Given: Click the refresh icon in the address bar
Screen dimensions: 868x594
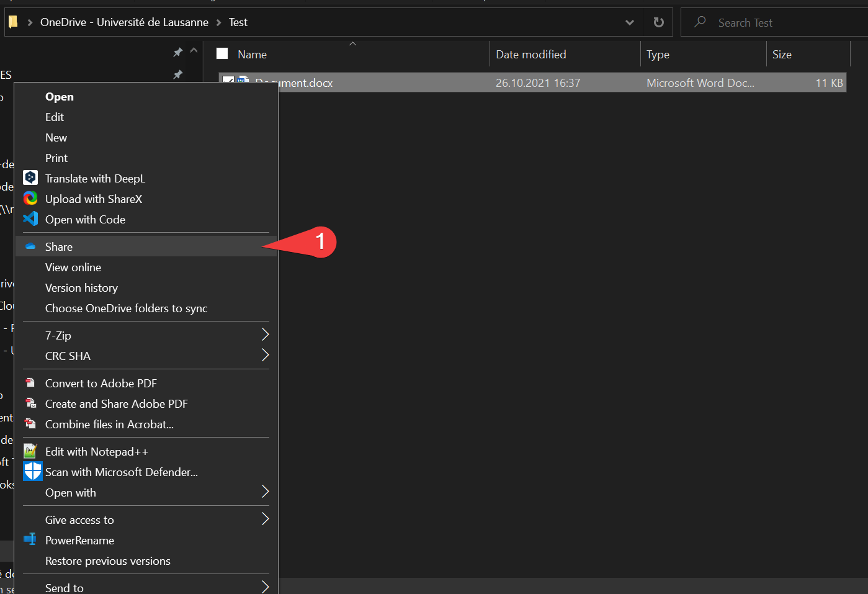Looking at the screenshot, I should 659,22.
